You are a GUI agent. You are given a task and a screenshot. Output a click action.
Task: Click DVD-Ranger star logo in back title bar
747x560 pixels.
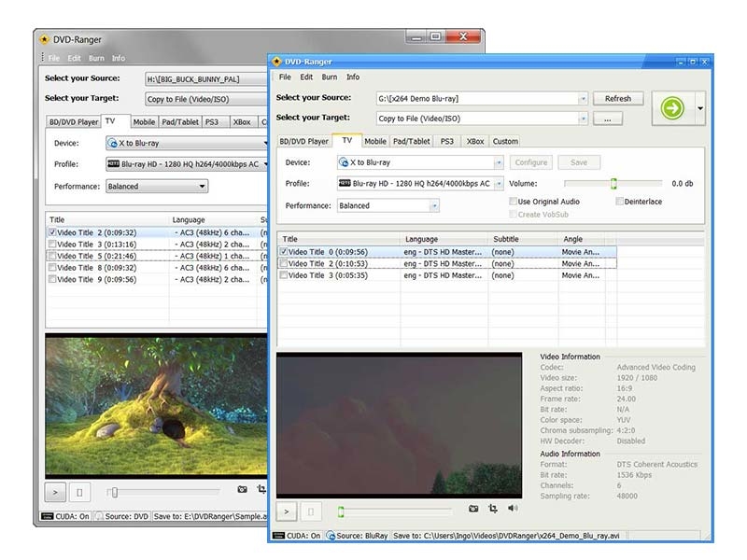coord(44,39)
